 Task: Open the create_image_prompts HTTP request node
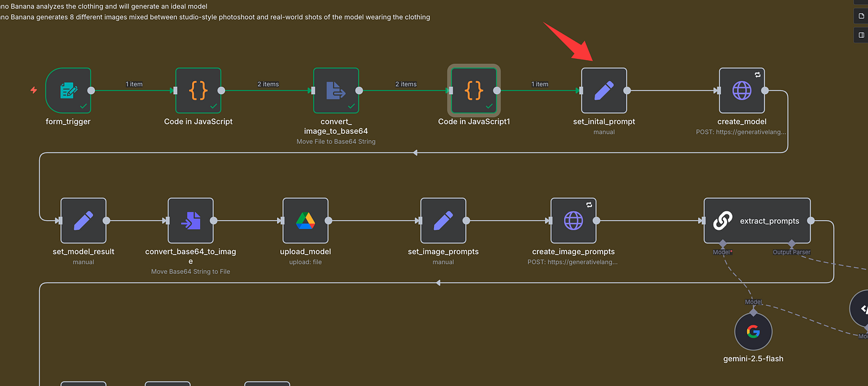coord(573,221)
